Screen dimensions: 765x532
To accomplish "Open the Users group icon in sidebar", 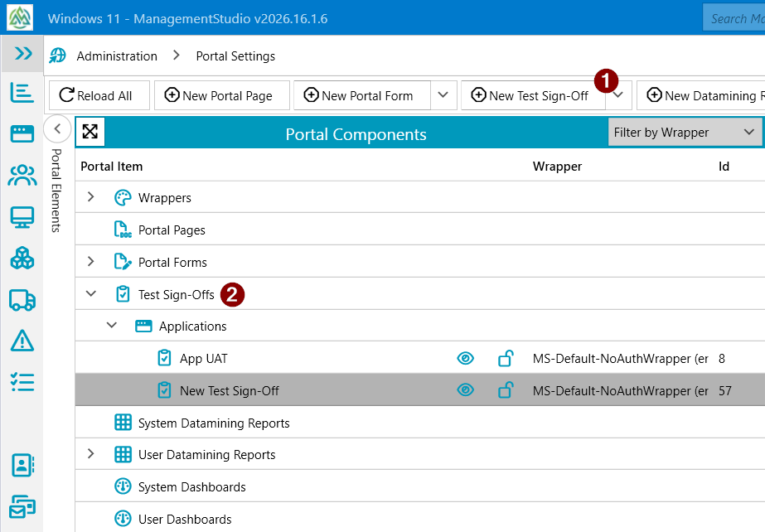I will coord(22,176).
